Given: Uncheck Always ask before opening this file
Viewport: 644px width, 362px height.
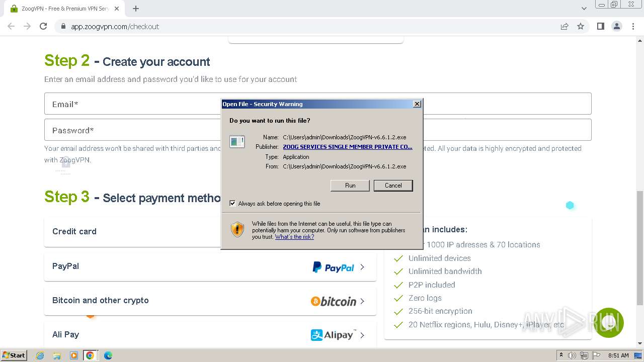Looking at the screenshot, I should point(232,204).
